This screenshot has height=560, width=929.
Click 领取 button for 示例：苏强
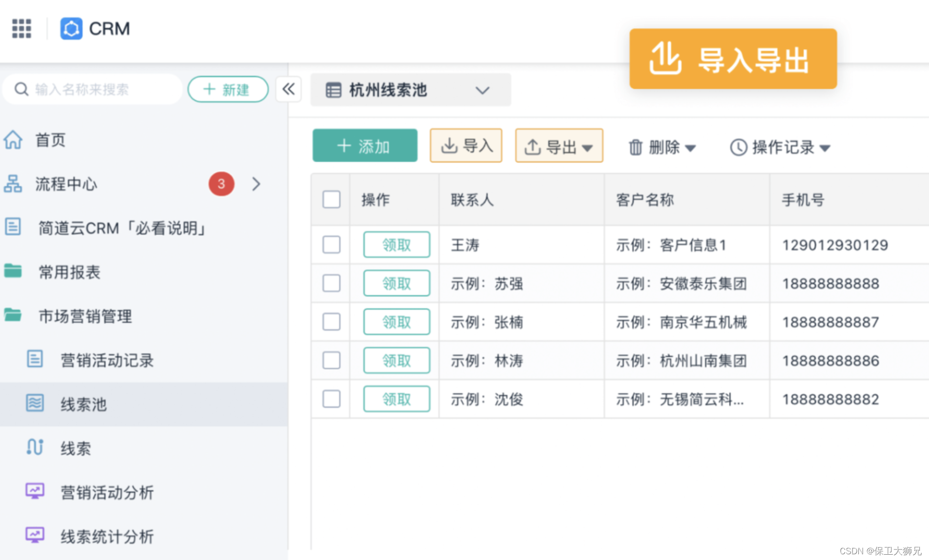(x=396, y=284)
